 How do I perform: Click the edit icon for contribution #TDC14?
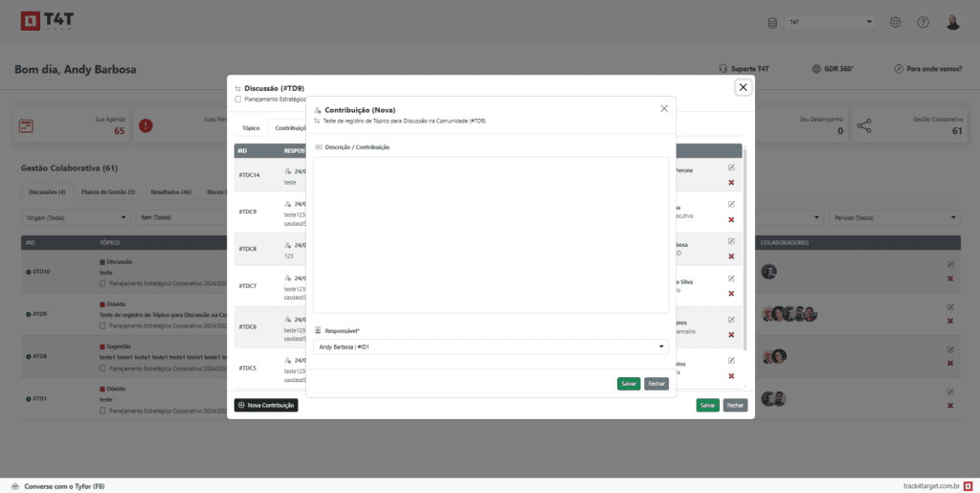click(731, 168)
